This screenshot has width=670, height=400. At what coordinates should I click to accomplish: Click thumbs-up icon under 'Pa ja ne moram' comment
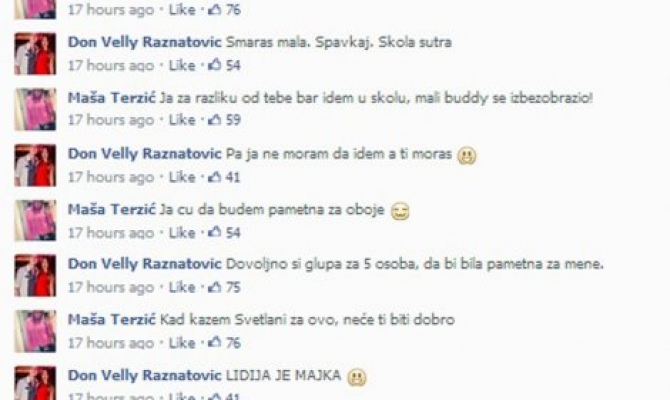coord(215,176)
